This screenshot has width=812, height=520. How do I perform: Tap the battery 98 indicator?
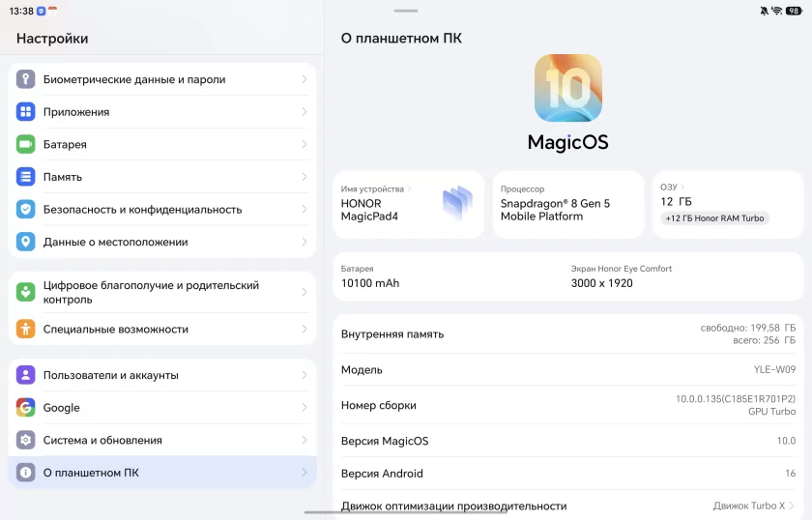[x=794, y=11]
